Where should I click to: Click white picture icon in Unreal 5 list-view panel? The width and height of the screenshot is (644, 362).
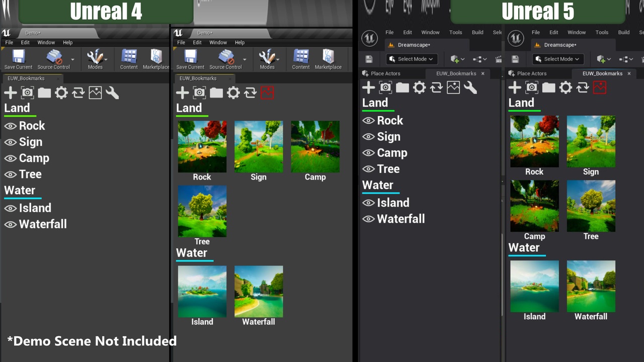453,87
